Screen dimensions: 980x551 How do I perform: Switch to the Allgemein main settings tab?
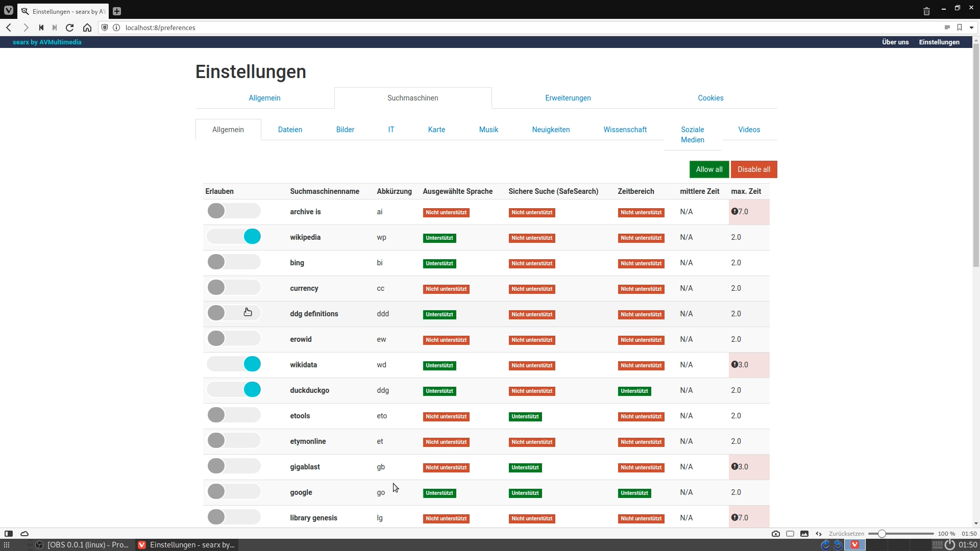[x=264, y=98]
